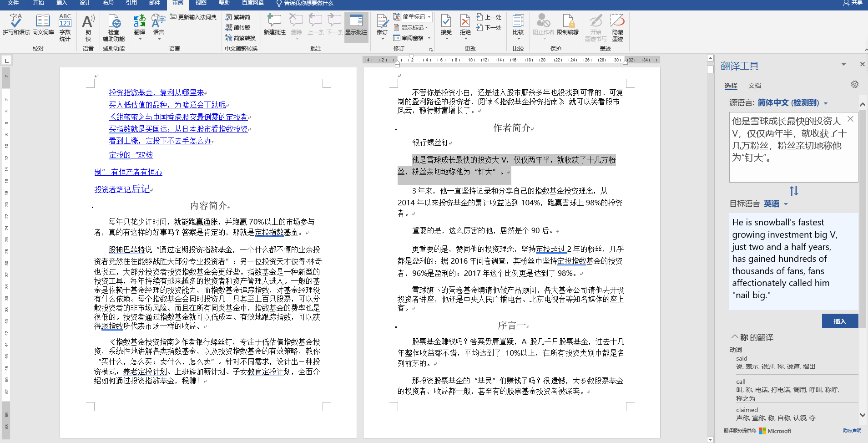The image size is (868, 443).
Task: Toggle 修订 track changes
Action: [382, 27]
